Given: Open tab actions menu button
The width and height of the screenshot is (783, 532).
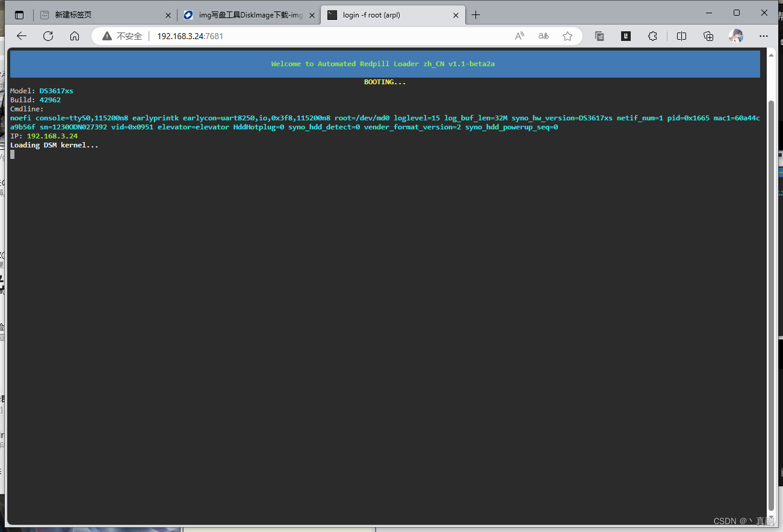Looking at the screenshot, I should point(19,15).
